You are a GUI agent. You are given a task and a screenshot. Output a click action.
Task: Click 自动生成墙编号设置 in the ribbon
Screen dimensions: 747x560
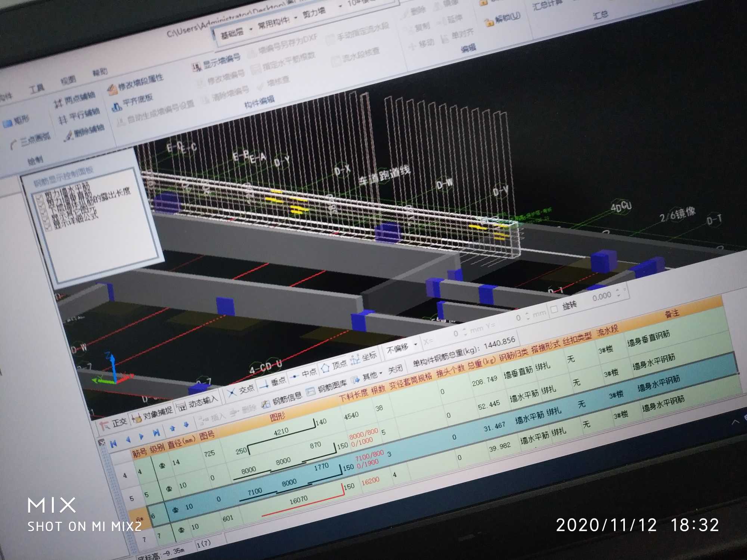coord(155,112)
